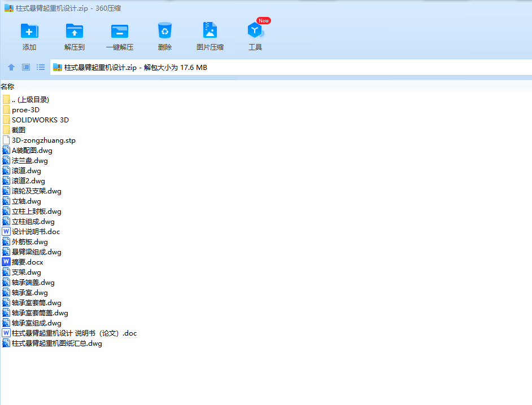Click the folder icon beside SOLIDWORKS 3D
Screen dimensions: 532x405
6,120
